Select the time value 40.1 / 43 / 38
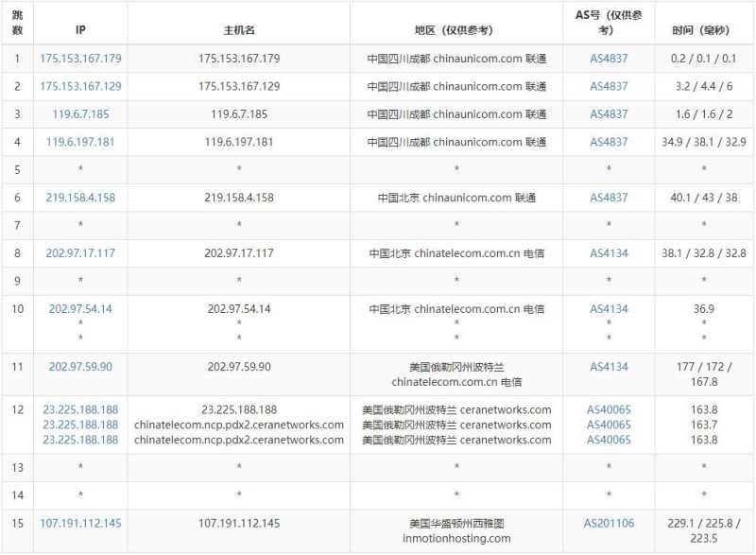The image size is (756, 555). tap(703, 198)
